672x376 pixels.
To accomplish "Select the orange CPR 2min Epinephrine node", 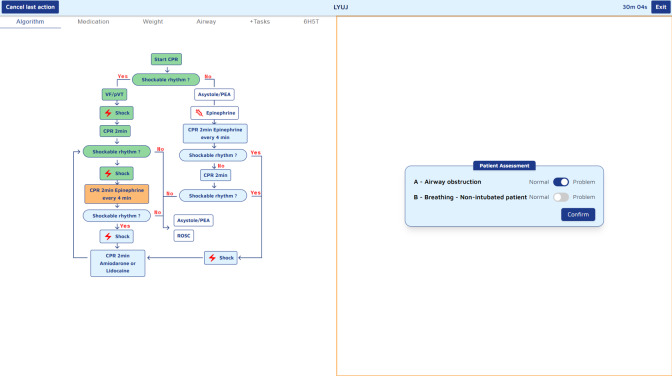I will click(117, 194).
